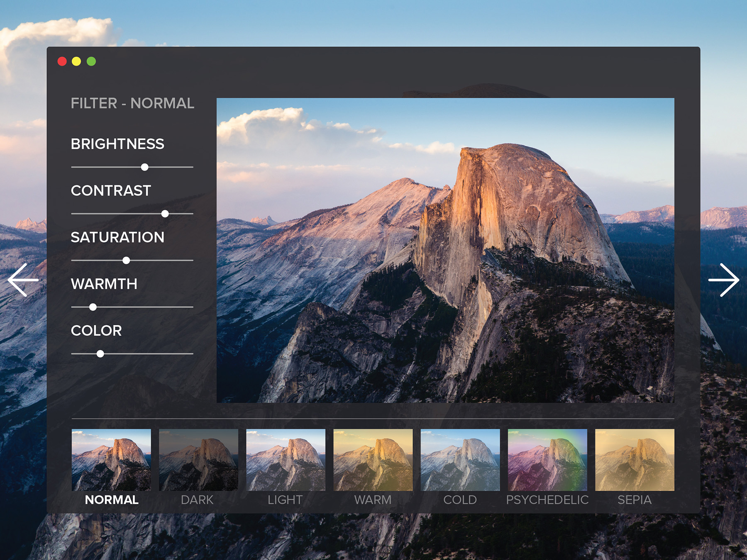Click the Saturation slider knob

[x=126, y=261]
